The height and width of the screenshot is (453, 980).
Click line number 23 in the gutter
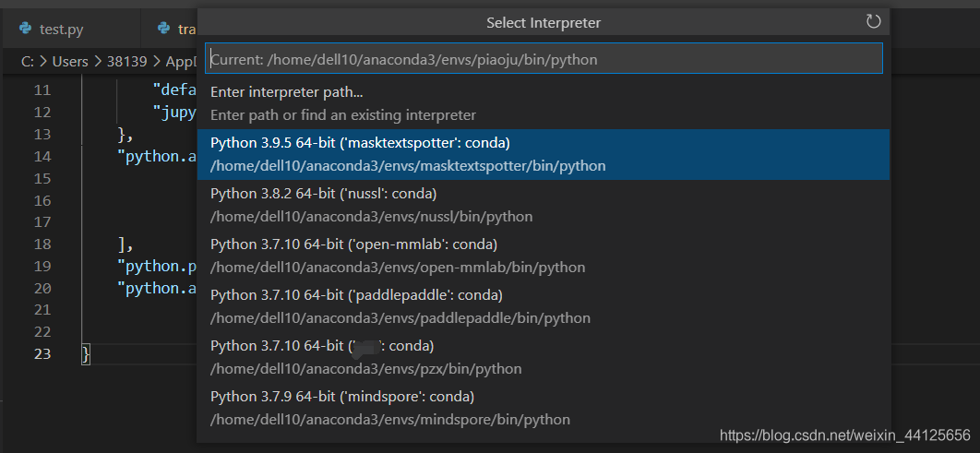(42, 354)
